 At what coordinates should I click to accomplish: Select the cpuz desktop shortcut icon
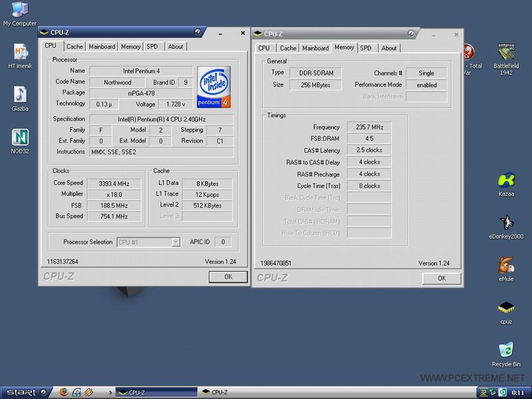pyautogui.click(x=506, y=308)
